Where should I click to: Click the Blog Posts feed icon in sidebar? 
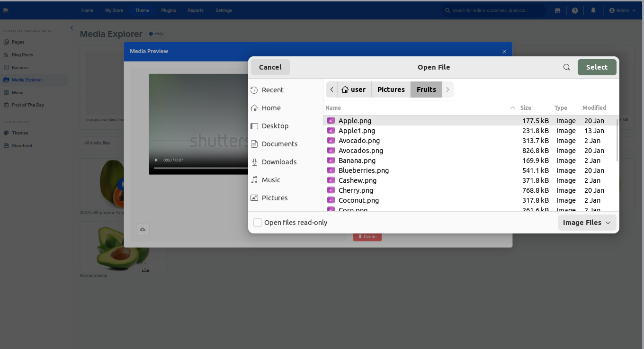point(6,55)
